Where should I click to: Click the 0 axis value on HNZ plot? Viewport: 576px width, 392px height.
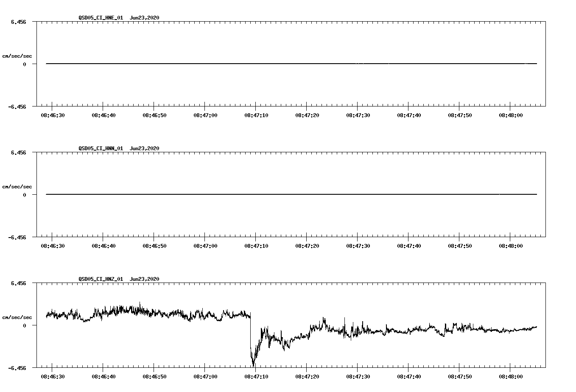[25, 325]
